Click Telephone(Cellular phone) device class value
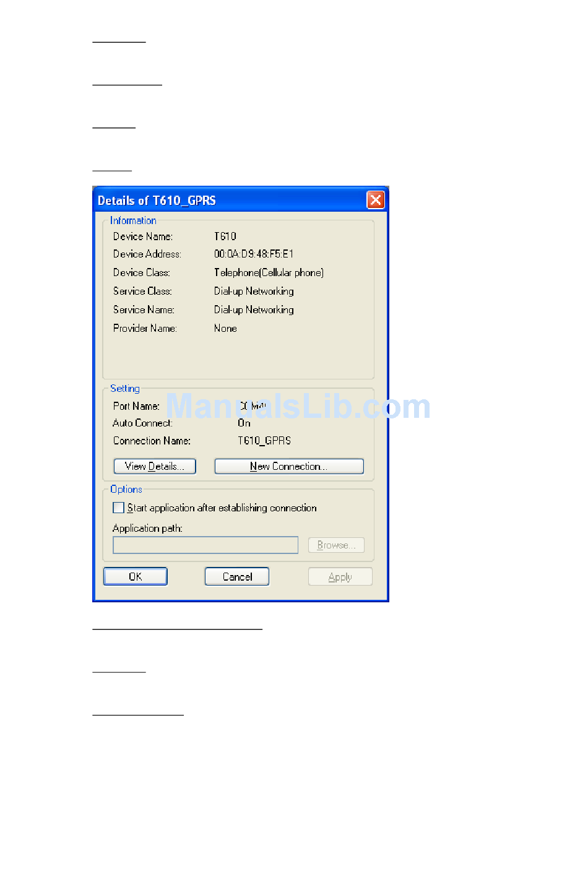 click(269, 272)
